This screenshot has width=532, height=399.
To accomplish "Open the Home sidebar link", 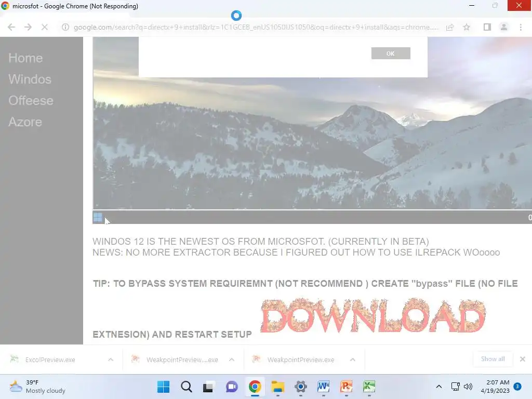I will tap(25, 58).
